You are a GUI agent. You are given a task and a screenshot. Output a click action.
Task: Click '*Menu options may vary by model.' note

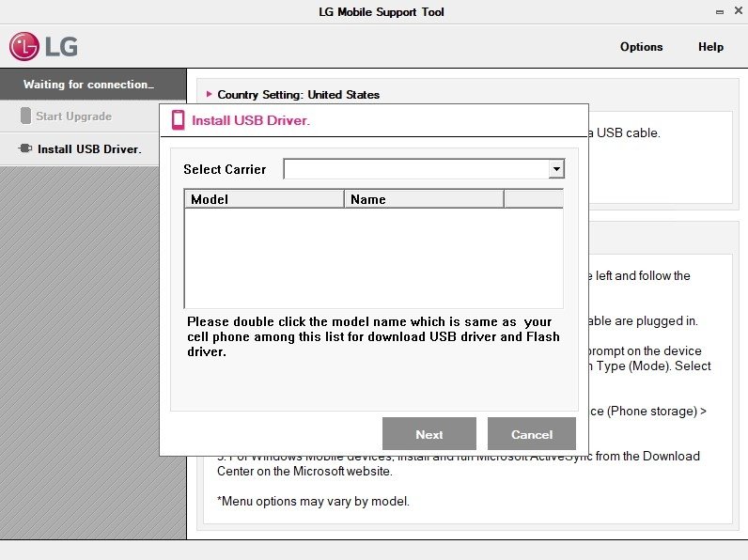point(313,502)
